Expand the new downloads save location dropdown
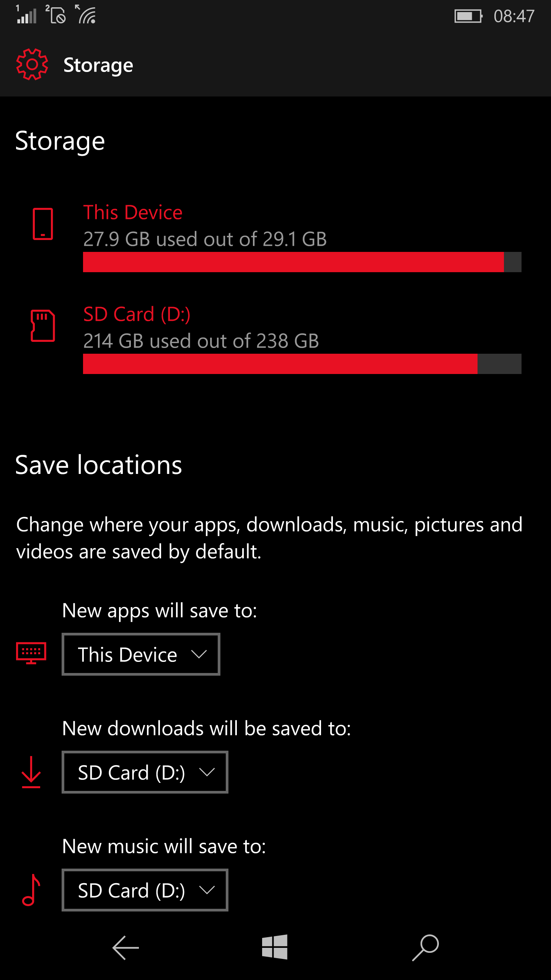 pos(145,772)
